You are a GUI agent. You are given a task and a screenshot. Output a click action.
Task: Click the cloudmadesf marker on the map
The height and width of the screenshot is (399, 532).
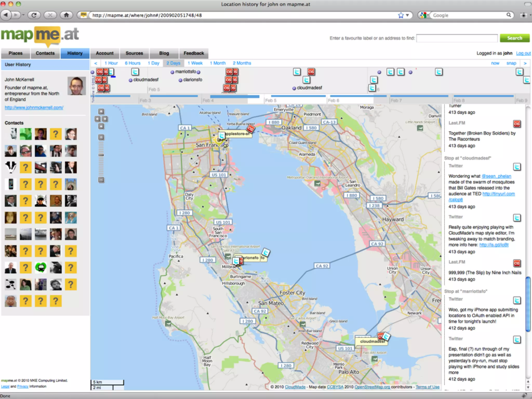coord(372,341)
